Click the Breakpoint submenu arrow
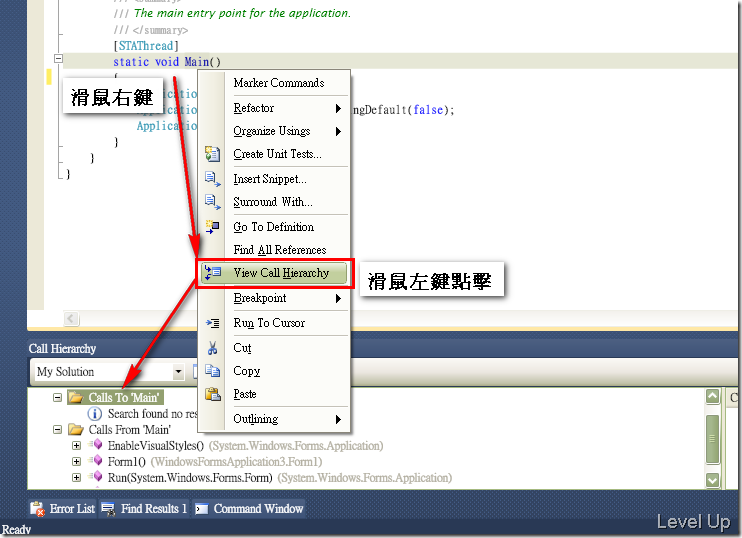This screenshot has width=742, height=538. click(x=338, y=299)
